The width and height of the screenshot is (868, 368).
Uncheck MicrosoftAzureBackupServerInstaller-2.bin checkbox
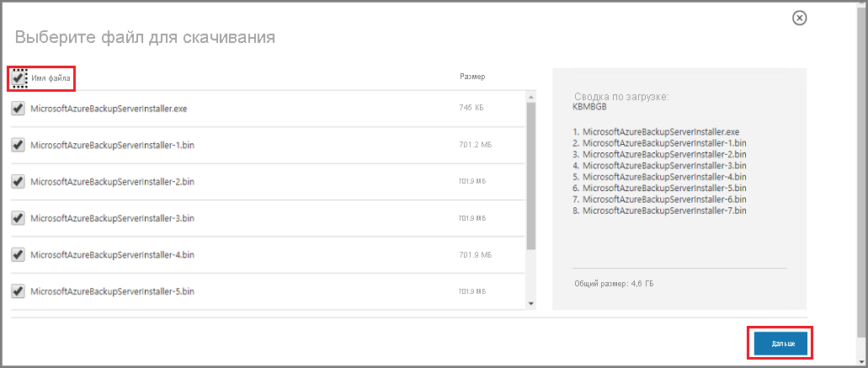(x=19, y=182)
